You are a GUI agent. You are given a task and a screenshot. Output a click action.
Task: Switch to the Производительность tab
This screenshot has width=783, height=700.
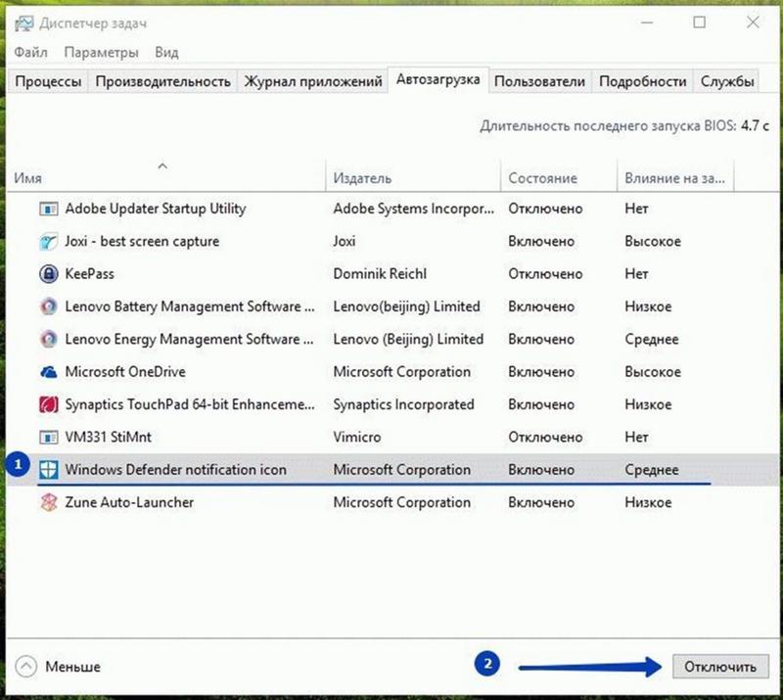point(162,81)
